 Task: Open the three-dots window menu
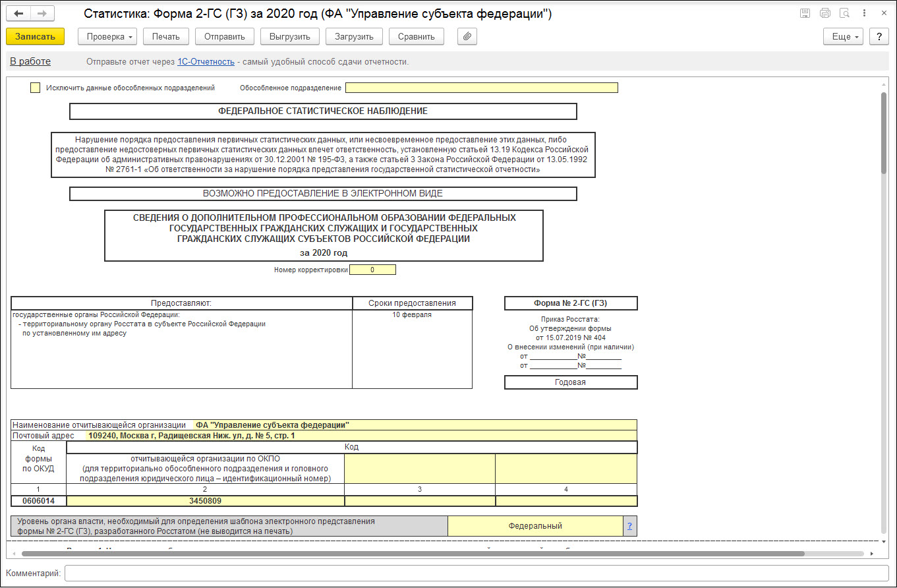click(x=863, y=13)
